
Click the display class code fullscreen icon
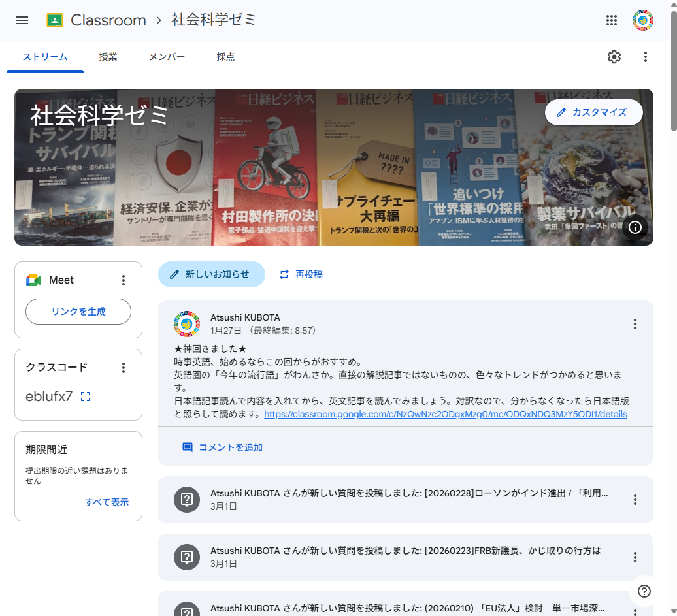point(86,397)
